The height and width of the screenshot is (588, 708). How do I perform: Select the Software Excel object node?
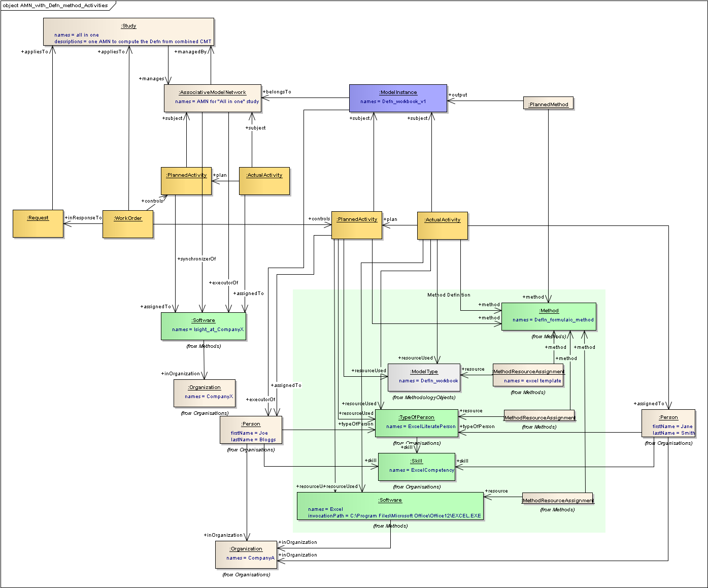pyautogui.click(x=390, y=506)
